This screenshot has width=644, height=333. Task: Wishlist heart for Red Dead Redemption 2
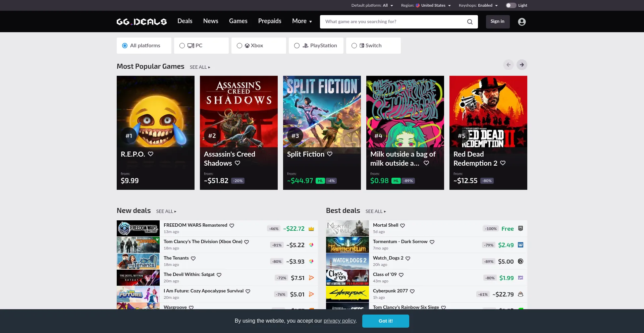[503, 163]
